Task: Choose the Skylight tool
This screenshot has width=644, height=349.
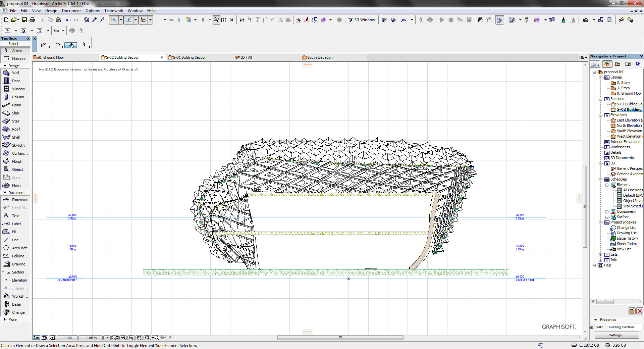Action: point(18,145)
